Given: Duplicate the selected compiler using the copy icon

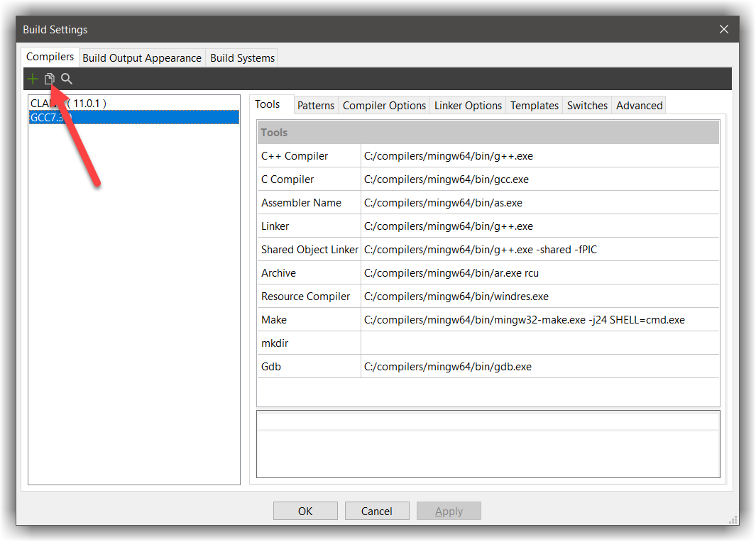Looking at the screenshot, I should click(49, 78).
